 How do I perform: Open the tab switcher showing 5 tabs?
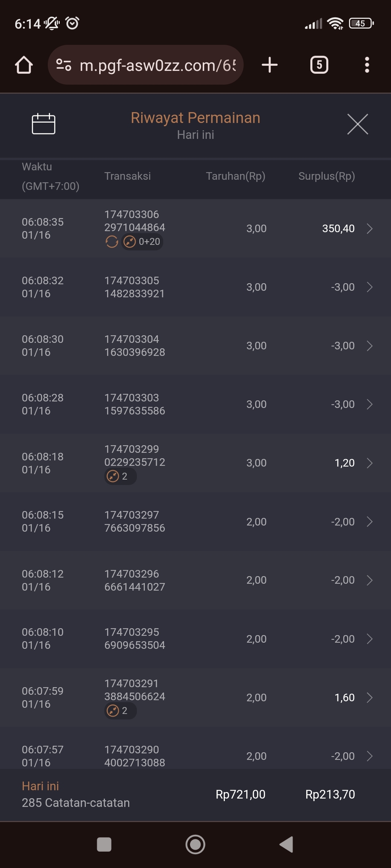pyautogui.click(x=319, y=65)
